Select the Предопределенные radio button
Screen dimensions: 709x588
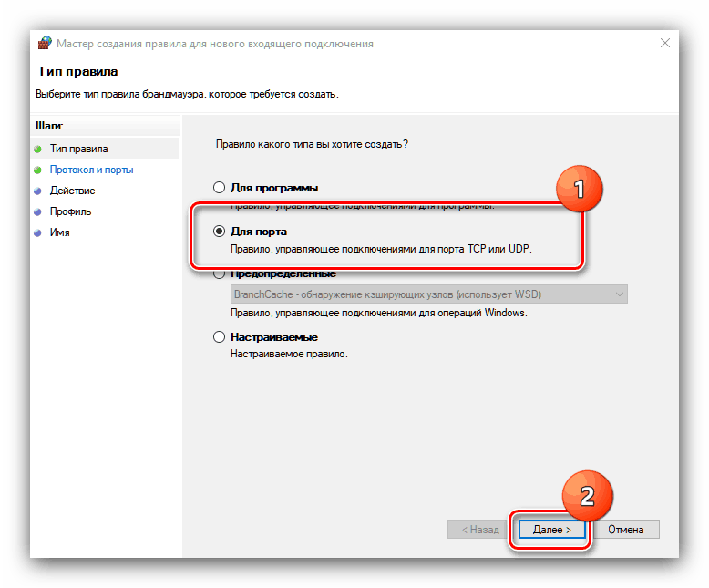(x=219, y=273)
